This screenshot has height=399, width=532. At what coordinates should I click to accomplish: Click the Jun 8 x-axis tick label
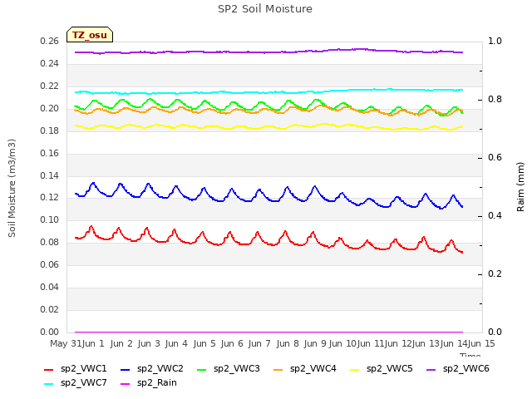tap(288, 343)
